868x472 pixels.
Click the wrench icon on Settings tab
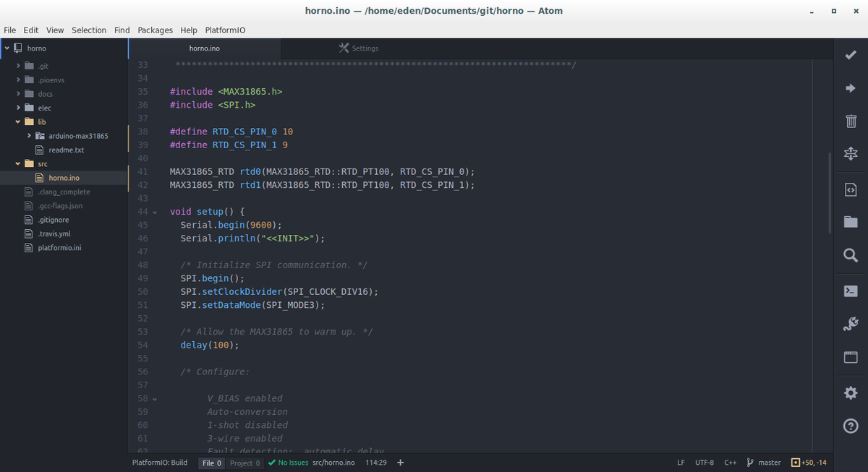(344, 48)
